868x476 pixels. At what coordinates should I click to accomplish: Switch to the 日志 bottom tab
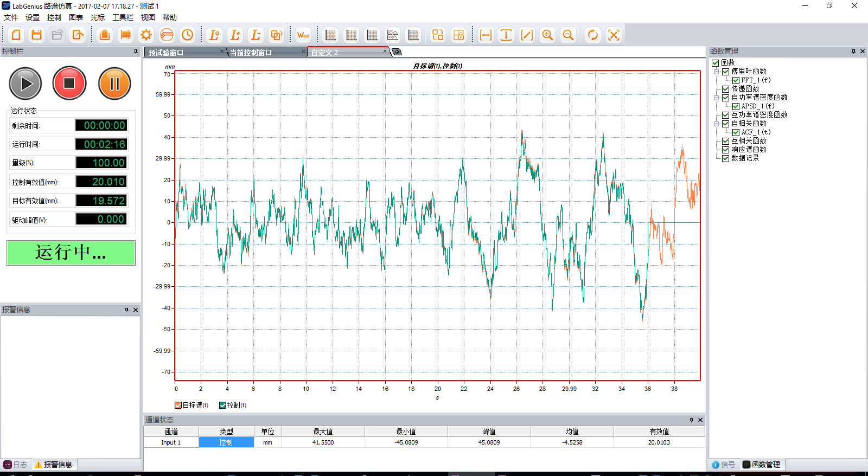click(x=16, y=465)
